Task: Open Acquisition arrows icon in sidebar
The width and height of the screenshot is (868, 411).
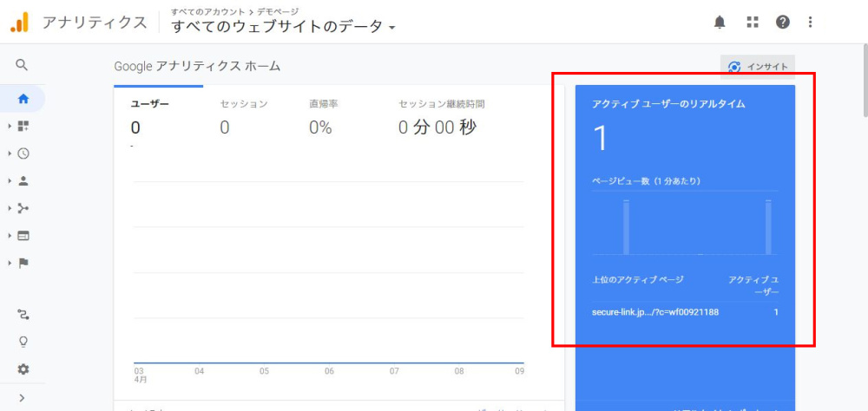Action: click(x=23, y=209)
